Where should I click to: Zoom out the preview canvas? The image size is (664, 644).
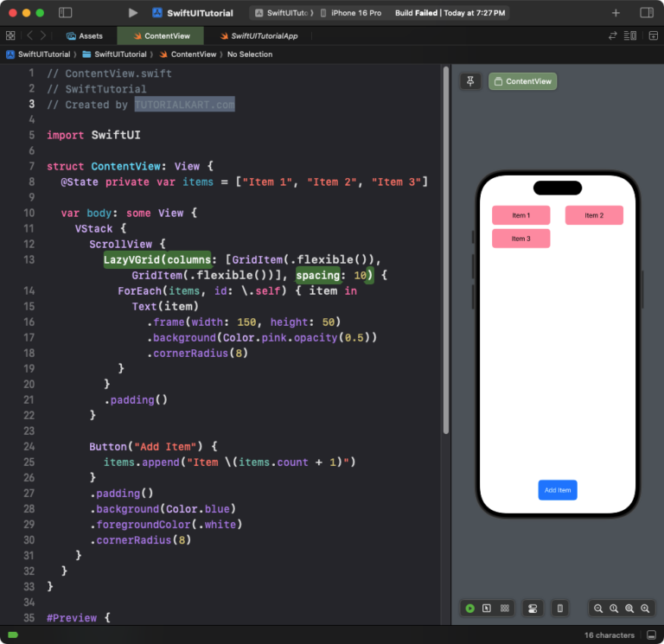598,609
